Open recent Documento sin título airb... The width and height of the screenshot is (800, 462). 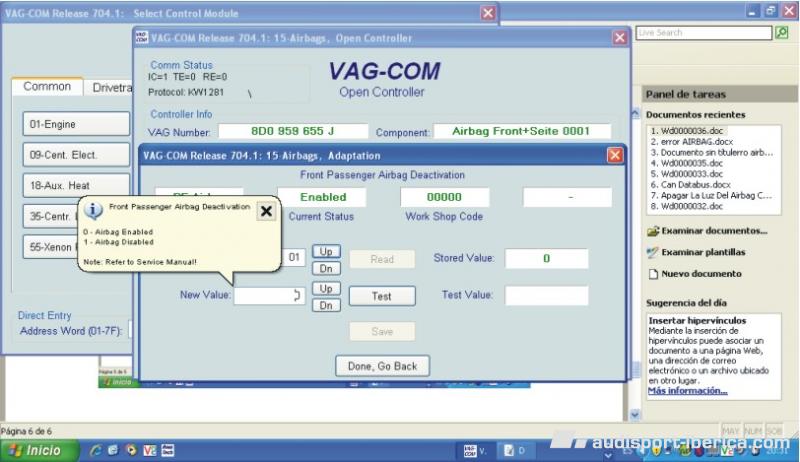click(x=712, y=152)
